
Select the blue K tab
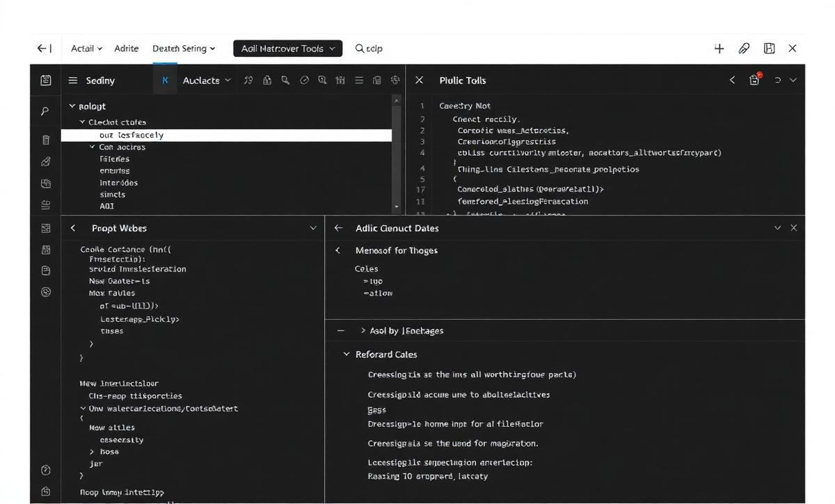(165, 81)
